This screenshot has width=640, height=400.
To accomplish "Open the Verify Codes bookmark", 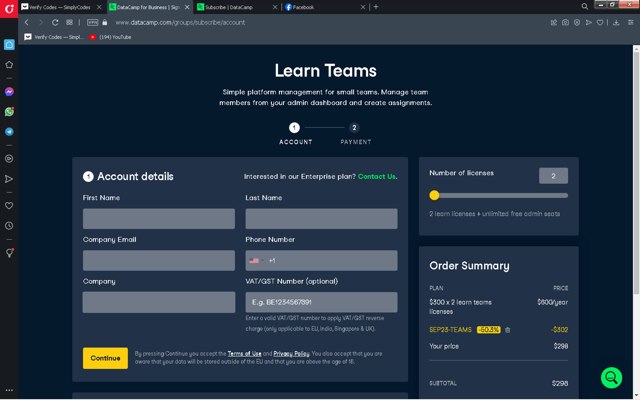I will click(x=53, y=37).
